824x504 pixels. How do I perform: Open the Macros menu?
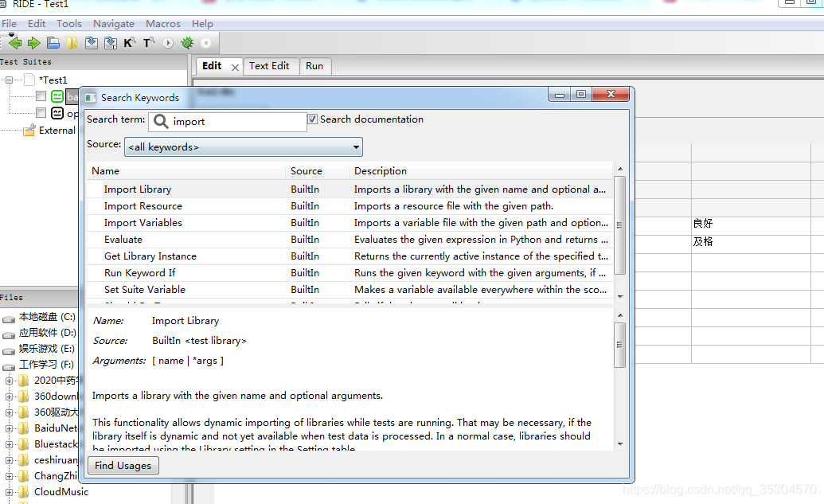[163, 24]
